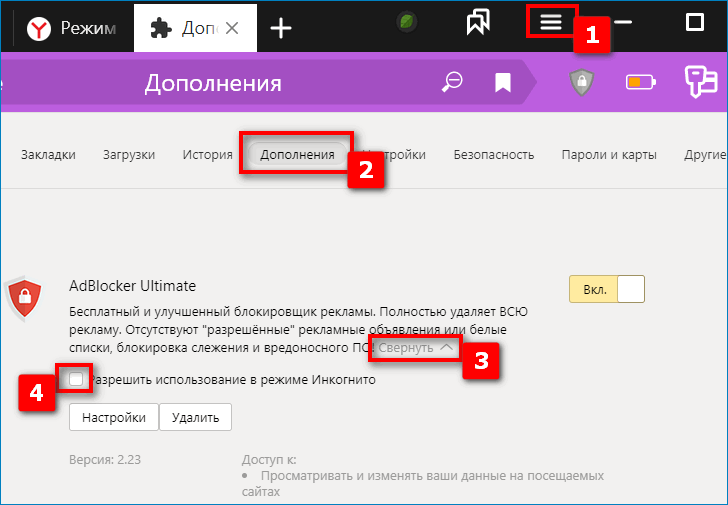This screenshot has width=728, height=505.
Task: Click the AdBlocker Ultimate title text
Action: click(132, 286)
